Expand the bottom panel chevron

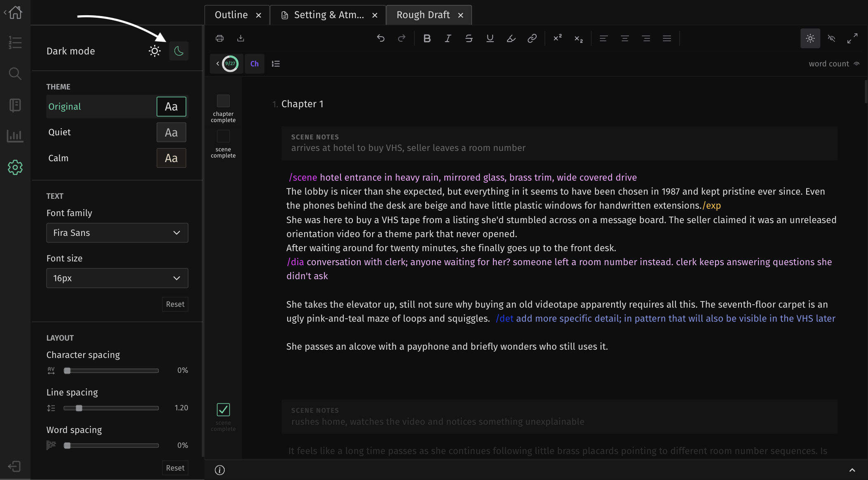(x=852, y=470)
